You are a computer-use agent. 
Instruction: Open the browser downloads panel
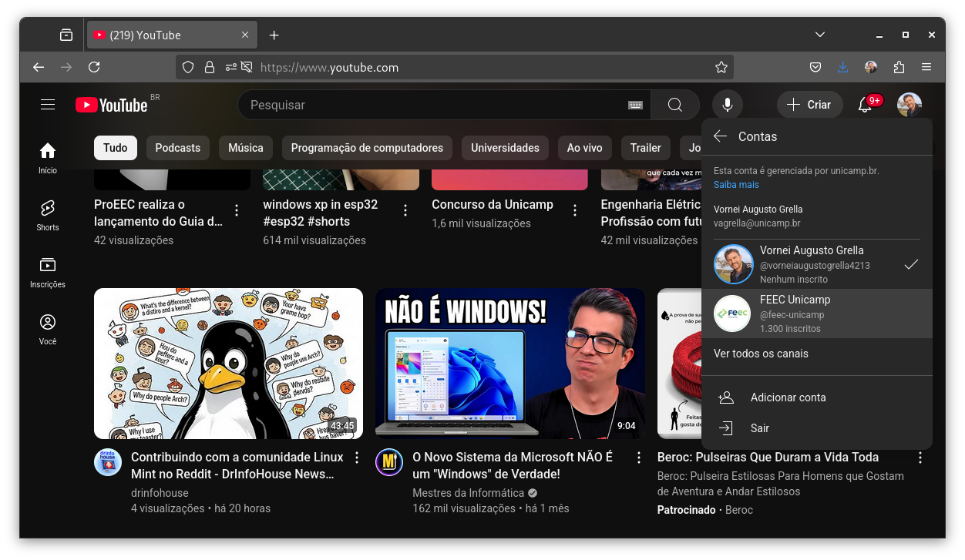843,67
